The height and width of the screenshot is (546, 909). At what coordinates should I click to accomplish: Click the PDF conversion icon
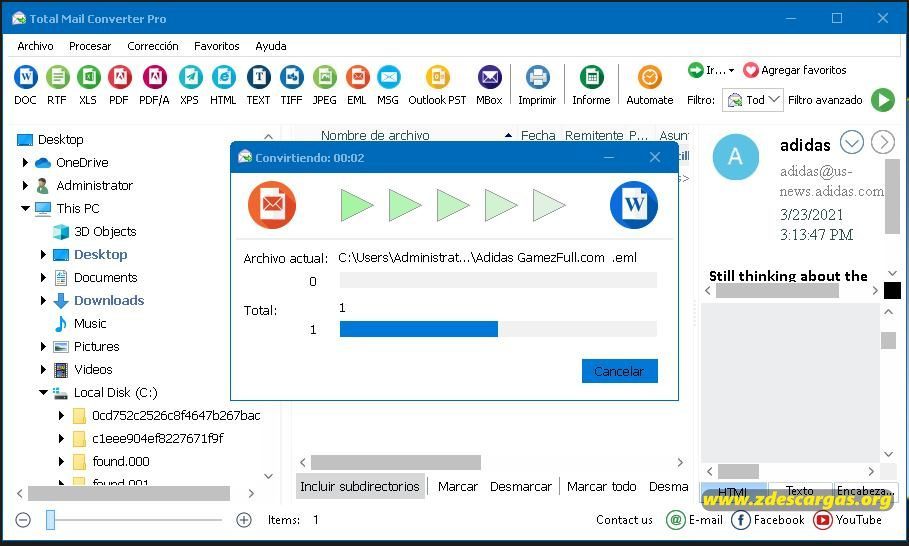[x=119, y=77]
